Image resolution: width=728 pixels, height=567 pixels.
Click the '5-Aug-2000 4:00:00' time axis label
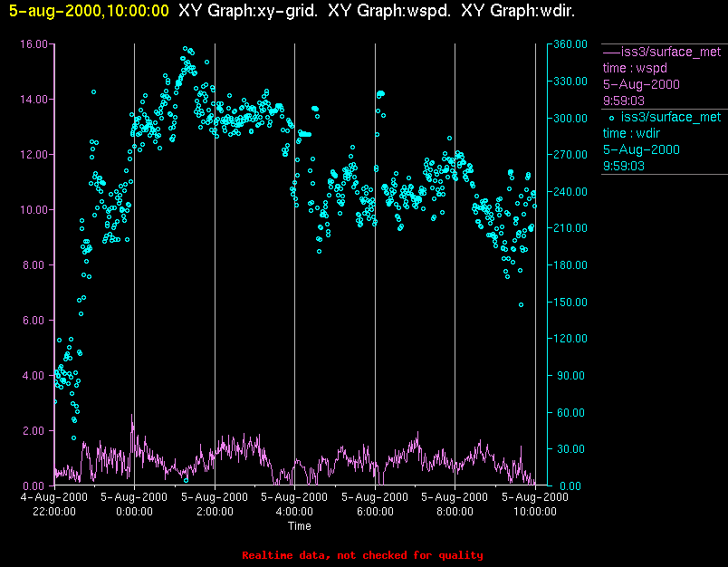294,505
